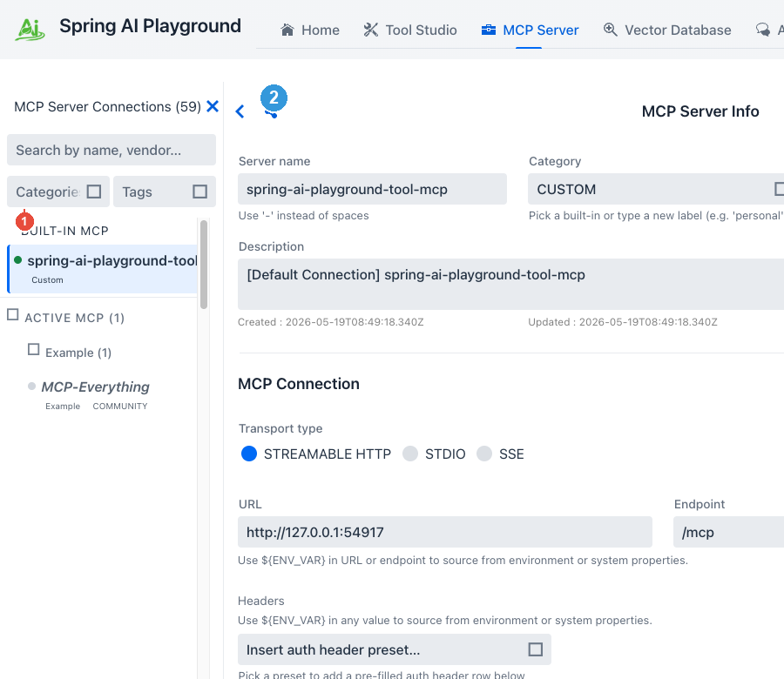784x679 pixels.
Task: Select the MCP Server tab
Action: 530,30
